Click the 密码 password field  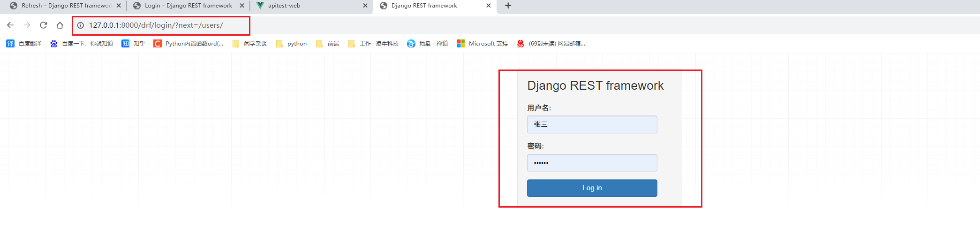point(592,163)
